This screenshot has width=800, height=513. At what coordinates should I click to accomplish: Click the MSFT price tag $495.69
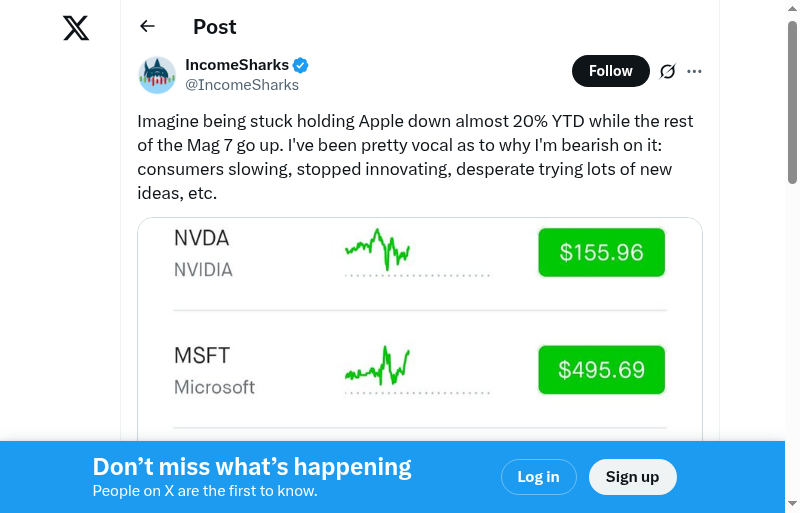pos(601,370)
